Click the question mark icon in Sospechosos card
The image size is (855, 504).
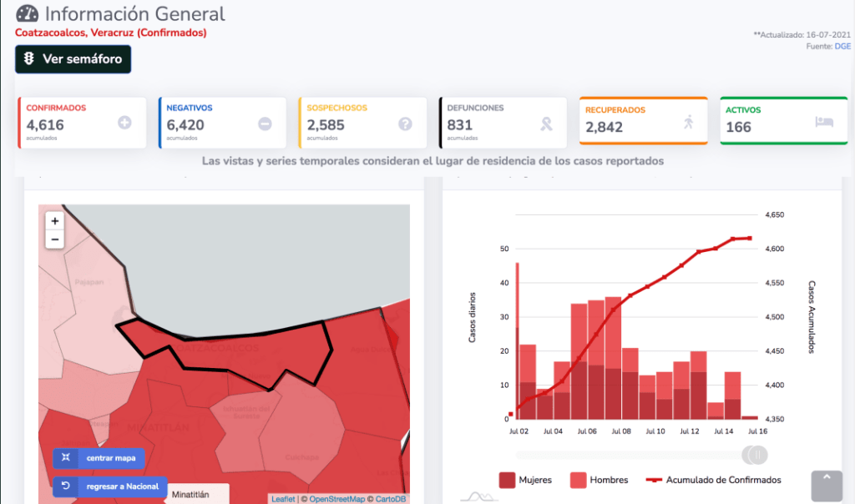point(405,123)
